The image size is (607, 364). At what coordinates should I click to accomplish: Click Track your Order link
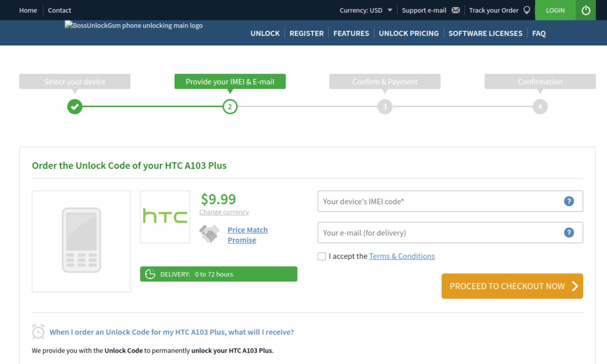click(x=494, y=10)
